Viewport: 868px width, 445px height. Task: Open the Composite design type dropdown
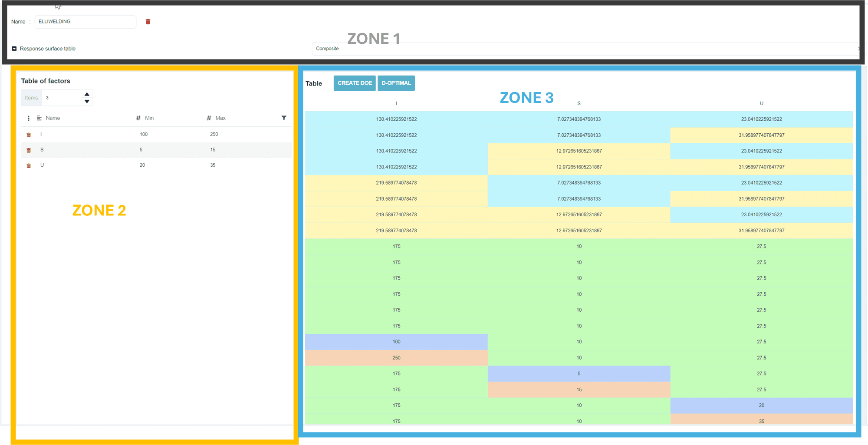pyautogui.click(x=582, y=49)
